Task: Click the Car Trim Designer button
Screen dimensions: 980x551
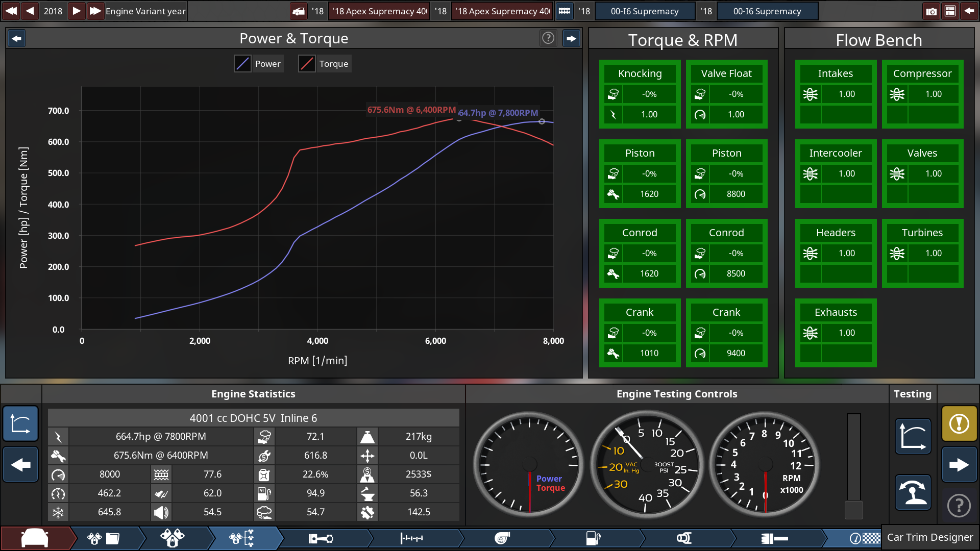Action: coord(929,537)
